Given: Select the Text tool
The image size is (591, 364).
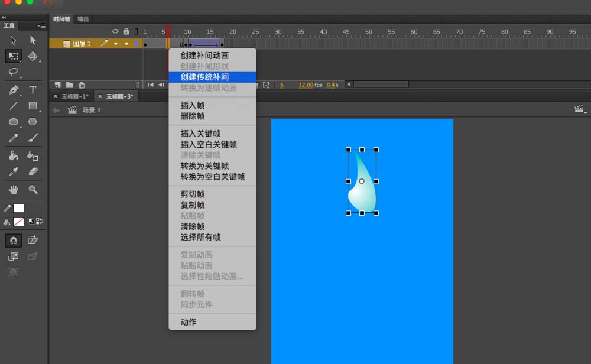Looking at the screenshot, I should tap(33, 90).
